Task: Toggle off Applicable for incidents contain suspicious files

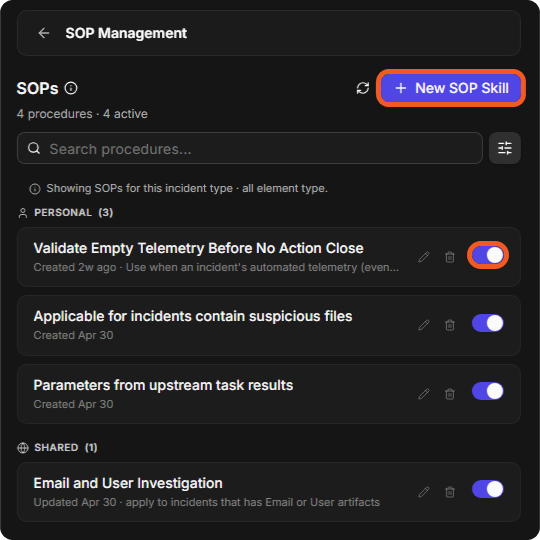Action: click(488, 323)
